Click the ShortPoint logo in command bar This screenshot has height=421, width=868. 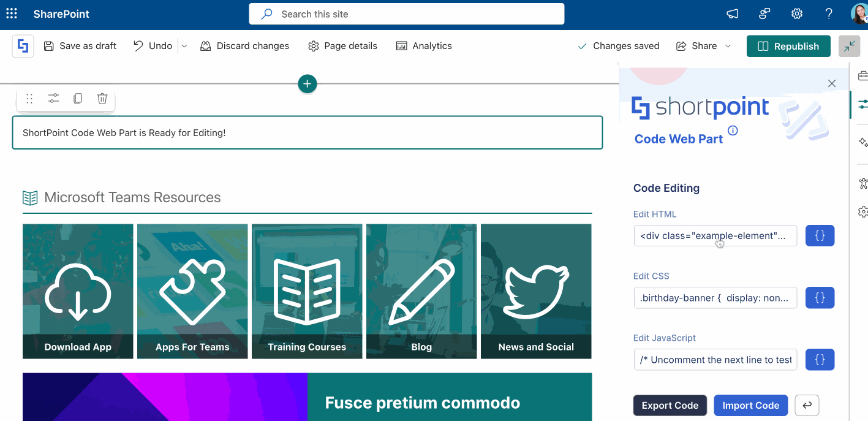[23, 46]
